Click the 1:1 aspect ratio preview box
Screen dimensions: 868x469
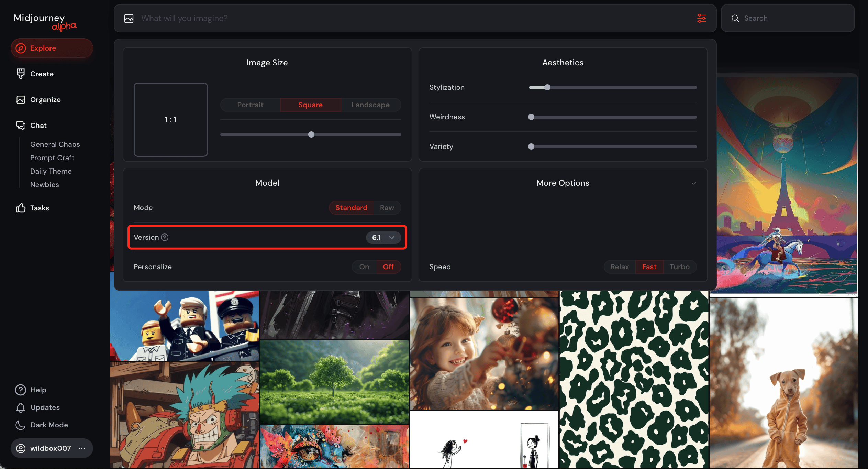[x=171, y=120]
